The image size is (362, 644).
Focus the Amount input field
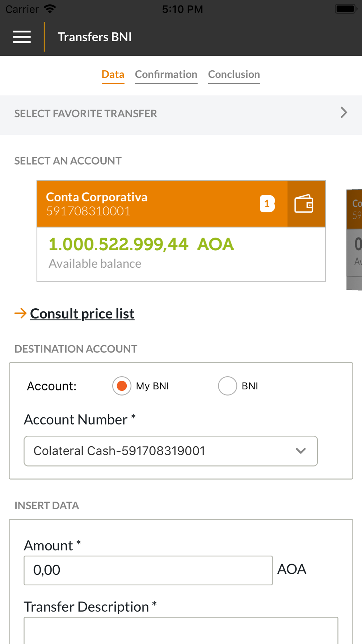point(148,570)
